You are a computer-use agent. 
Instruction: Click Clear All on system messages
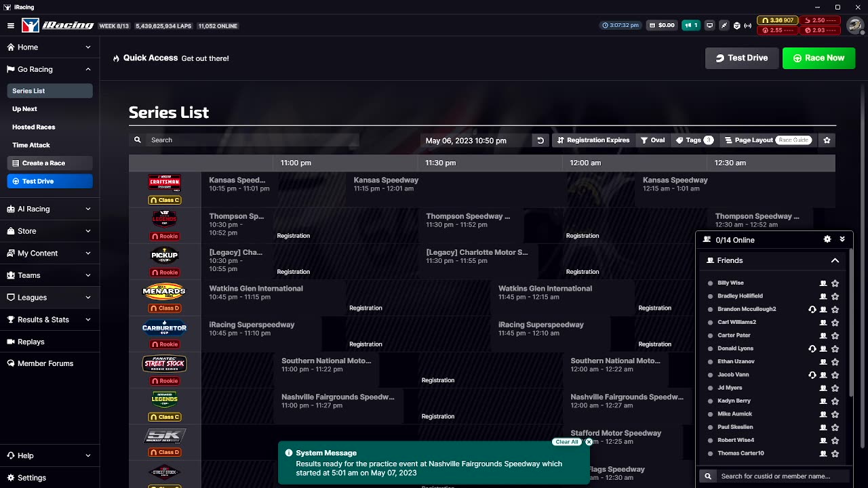pos(567,442)
